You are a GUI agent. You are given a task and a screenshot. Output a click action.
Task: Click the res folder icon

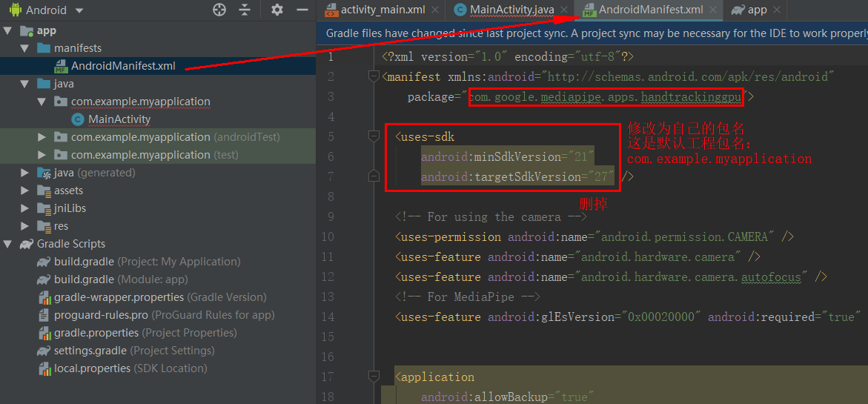click(44, 226)
